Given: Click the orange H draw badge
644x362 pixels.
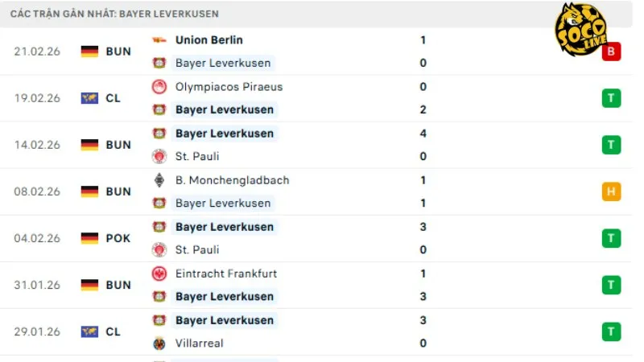Looking at the screenshot, I should click(611, 191).
